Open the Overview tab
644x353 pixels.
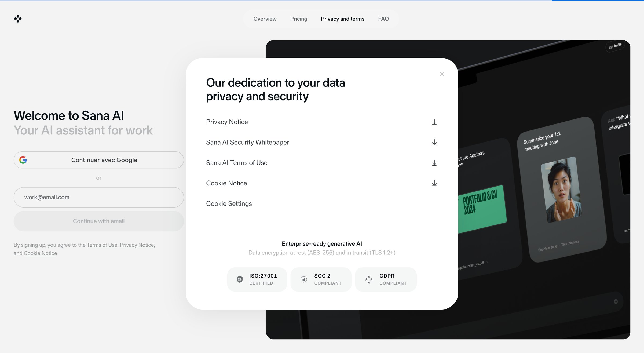(265, 19)
